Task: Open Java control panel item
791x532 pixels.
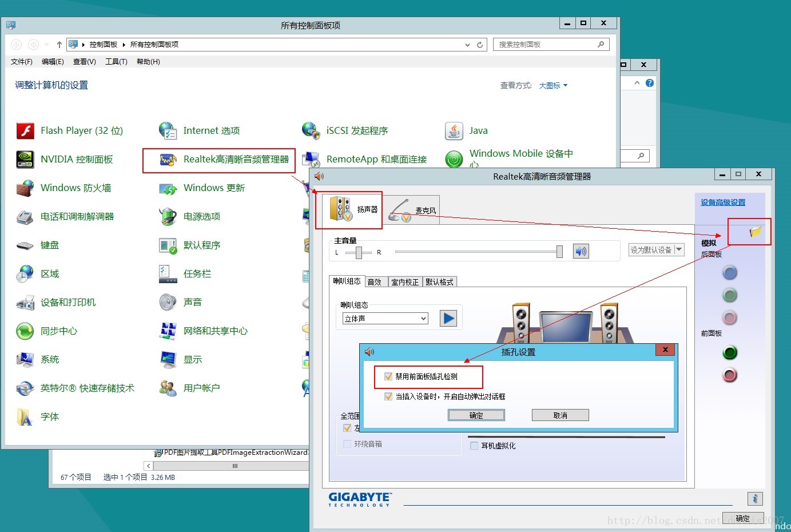Action: coord(467,130)
